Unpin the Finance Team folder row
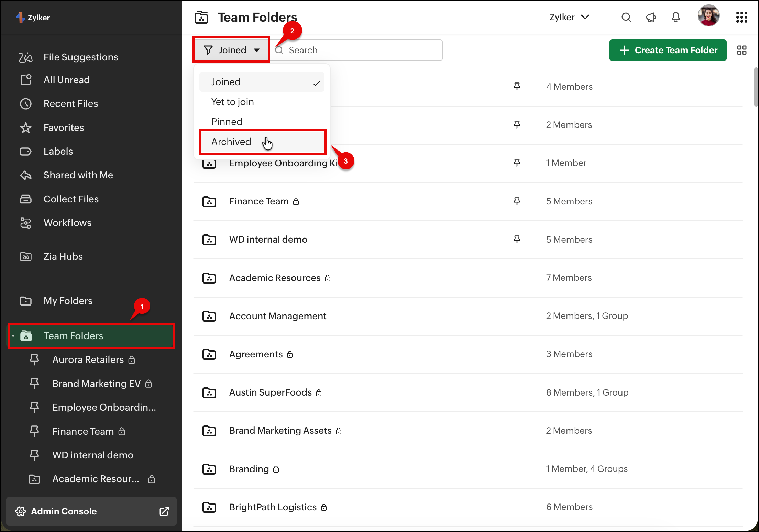759x532 pixels. tap(517, 201)
